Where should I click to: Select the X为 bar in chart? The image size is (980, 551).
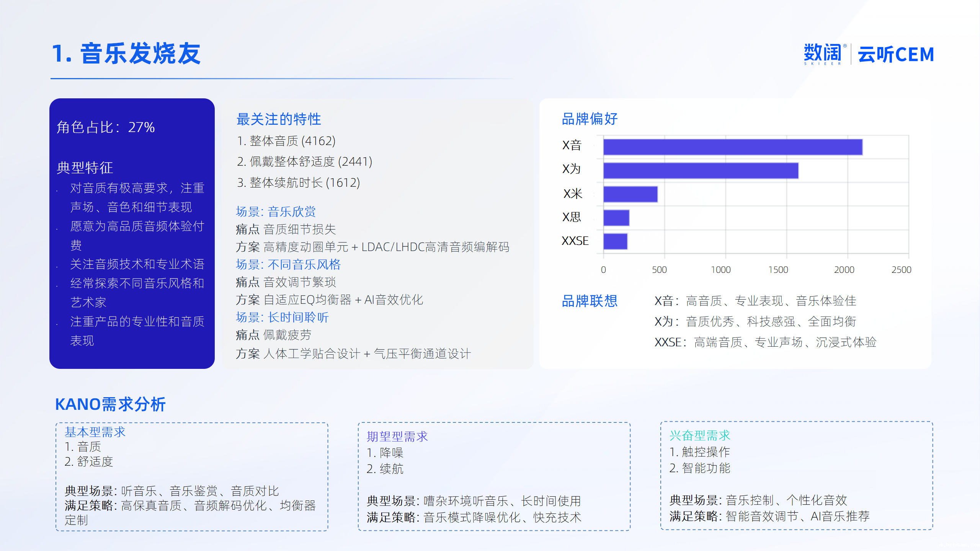tap(701, 171)
